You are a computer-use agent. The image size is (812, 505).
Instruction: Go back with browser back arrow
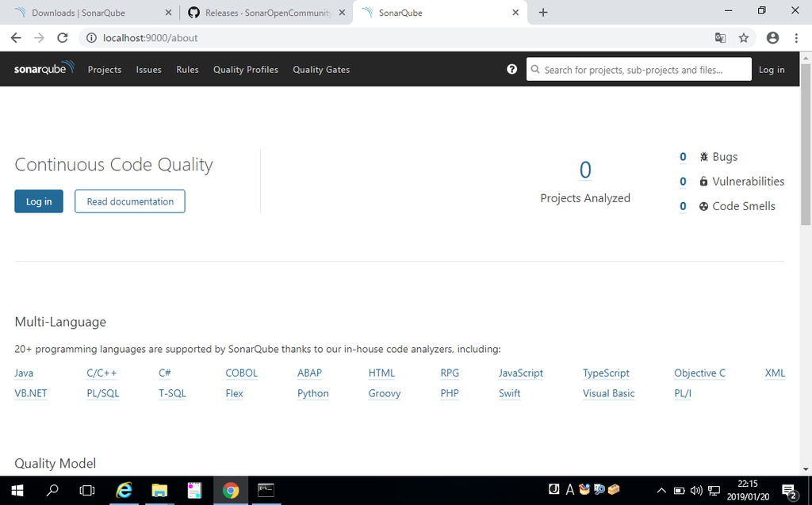[16, 38]
